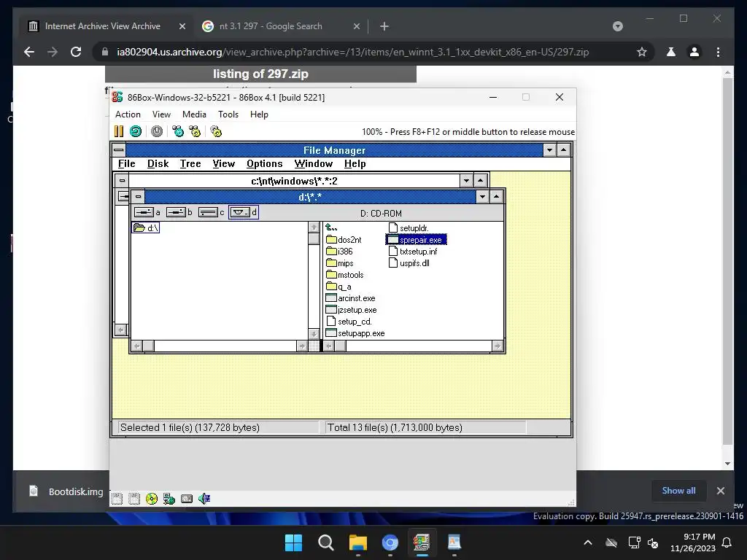Select drive c hard disk icon
The width and height of the screenshot is (747, 560).
pos(211,212)
